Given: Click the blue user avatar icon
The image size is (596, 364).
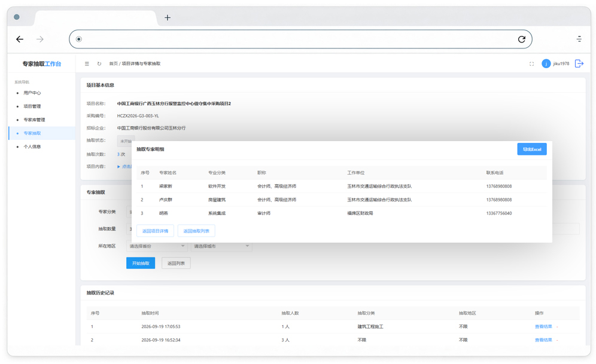Looking at the screenshot, I should point(546,64).
